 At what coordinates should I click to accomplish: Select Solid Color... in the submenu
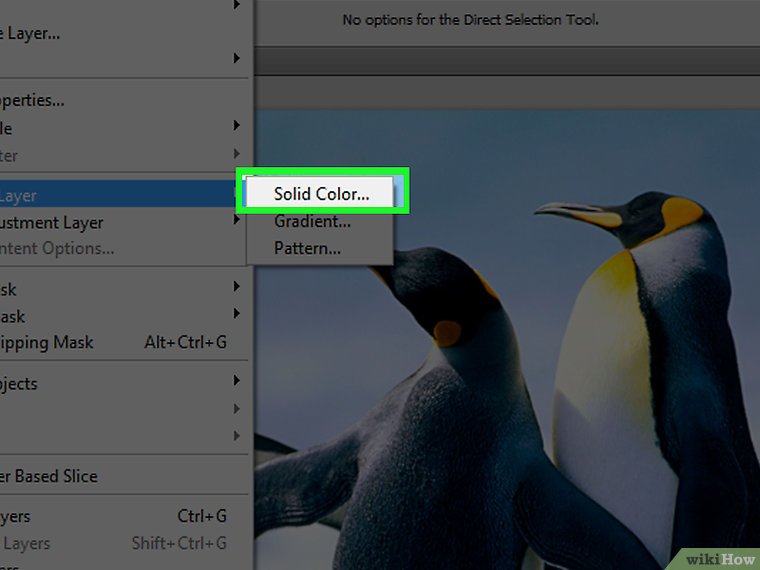pos(321,194)
